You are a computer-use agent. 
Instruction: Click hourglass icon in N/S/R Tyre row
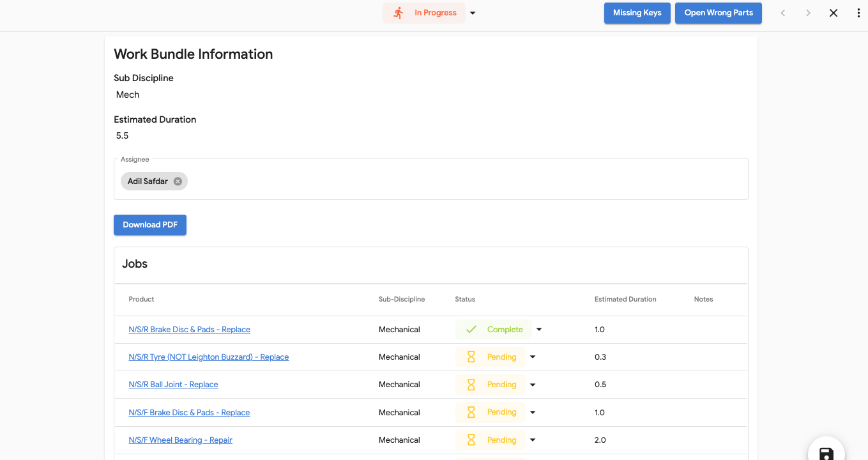coord(471,357)
